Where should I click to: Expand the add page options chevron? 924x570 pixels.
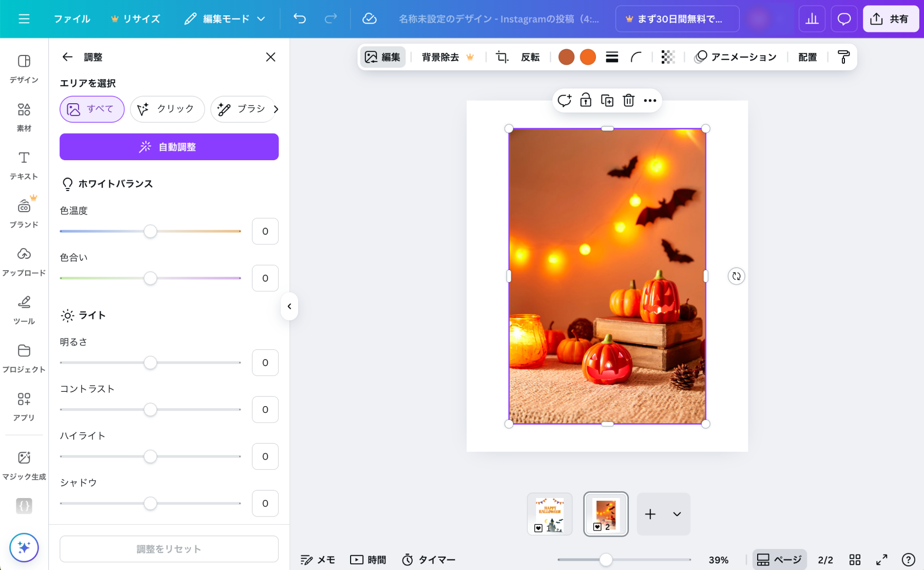pyautogui.click(x=677, y=514)
